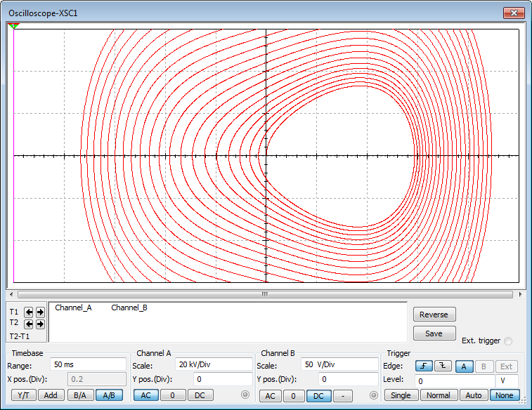
Task: Switch timebase to Y/T mode
Action: (x=23, y=395)
